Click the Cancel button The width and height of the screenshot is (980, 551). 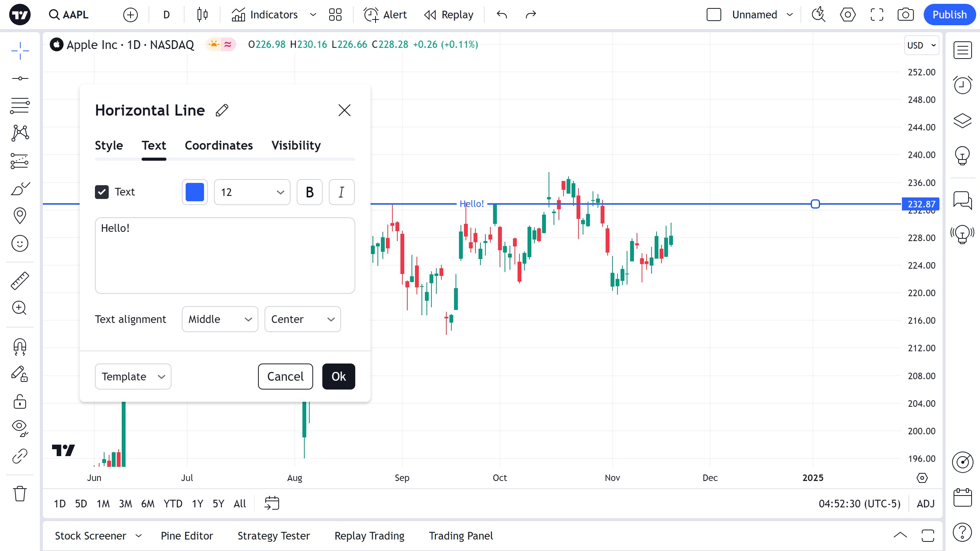coord(285,377)
